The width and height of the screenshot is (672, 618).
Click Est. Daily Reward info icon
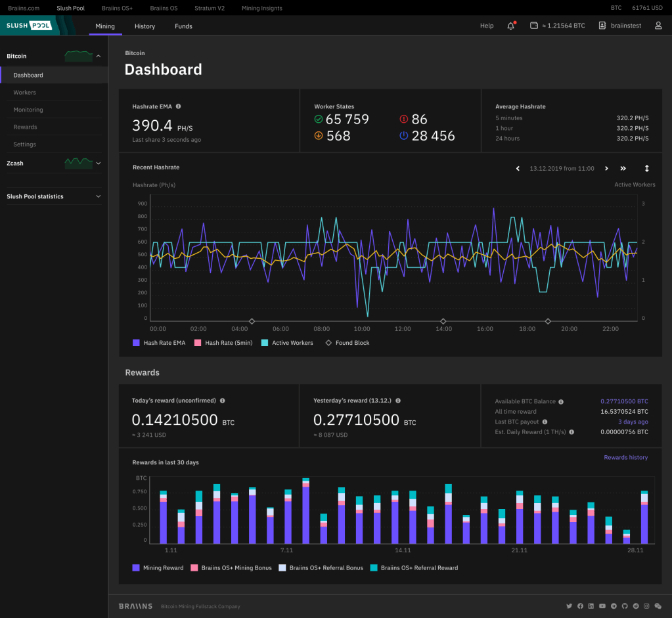[x=571, y=432]
